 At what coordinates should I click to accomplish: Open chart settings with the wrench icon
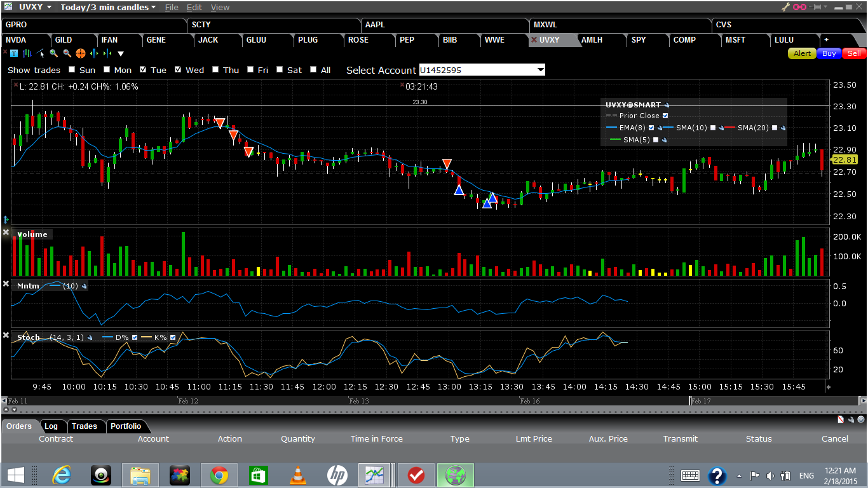(x=785, y=7)
